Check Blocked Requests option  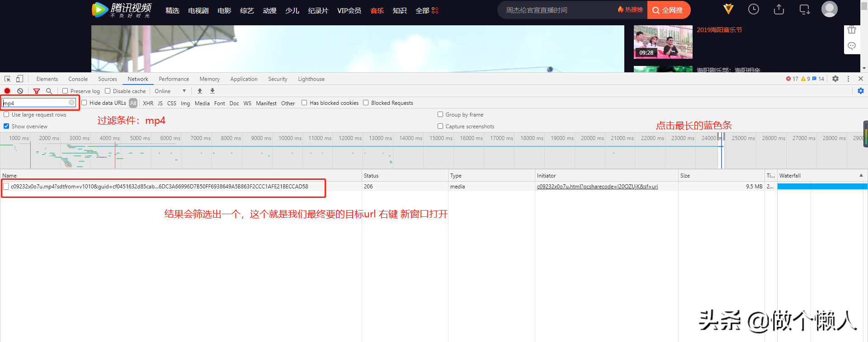click(x=366, y=103)
